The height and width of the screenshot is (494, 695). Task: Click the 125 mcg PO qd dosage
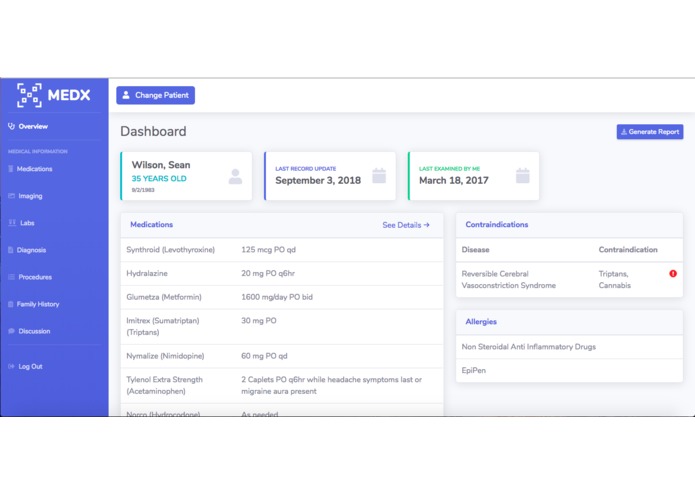268,249
